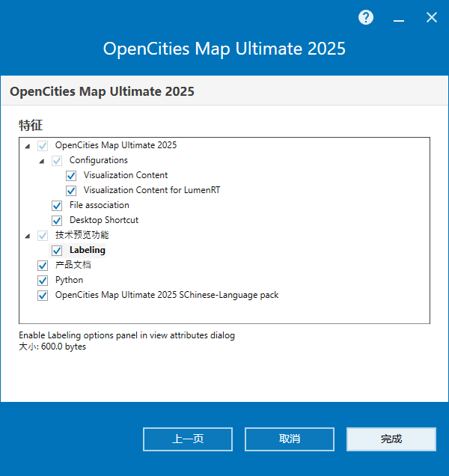This screenshot has width=449, height=476.
Task: Uncheck the Labeling checkbox
Action: 57,251
